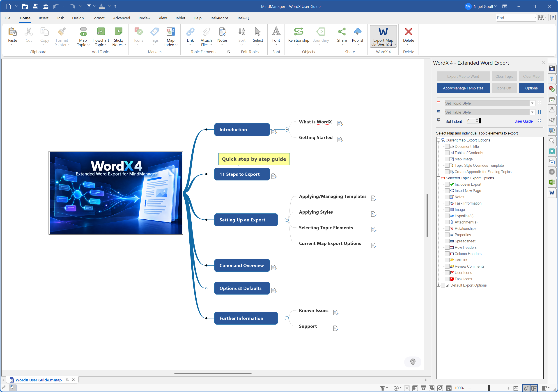Screen dimensions: 558x392
Task: Click the Save icon in title bar
Action: 35,6
